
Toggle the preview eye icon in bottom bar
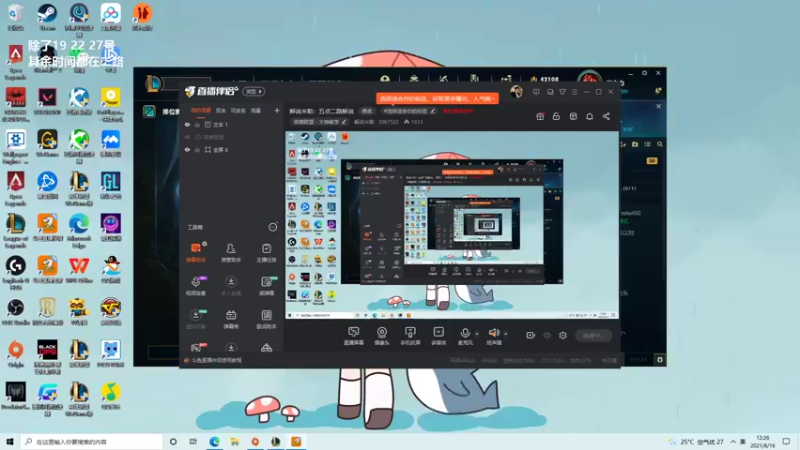tap(546, 335)
